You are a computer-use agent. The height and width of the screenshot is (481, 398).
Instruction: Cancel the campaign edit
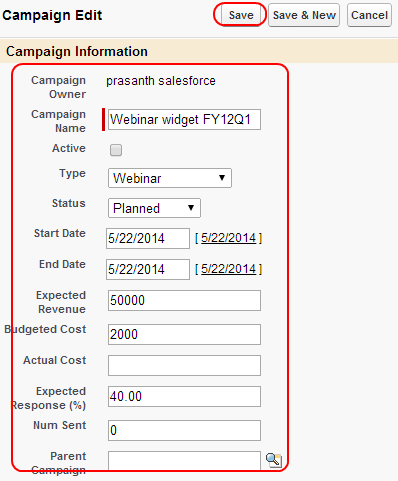369,15
